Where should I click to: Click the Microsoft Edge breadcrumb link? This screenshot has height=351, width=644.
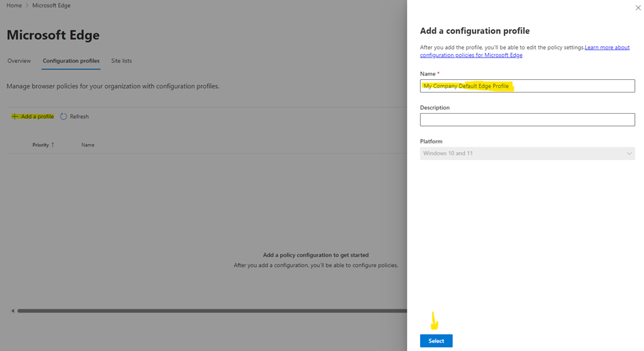click(52, 5)
